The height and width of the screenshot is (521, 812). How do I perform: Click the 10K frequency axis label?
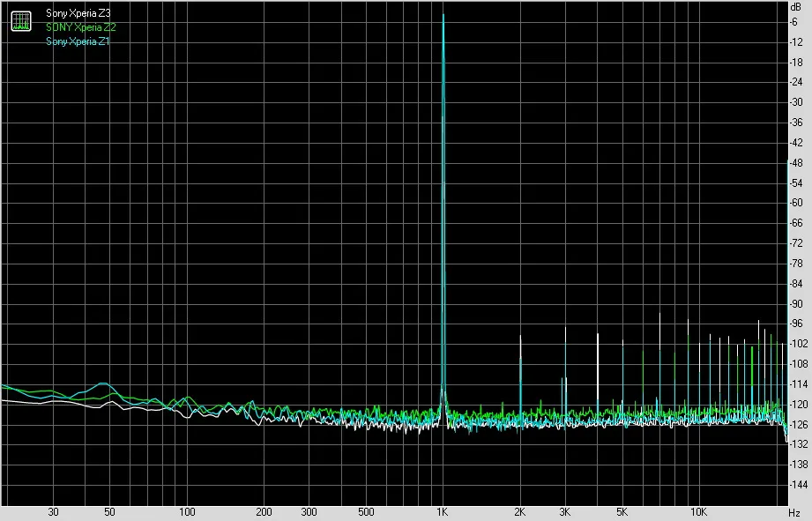point(698,512)
